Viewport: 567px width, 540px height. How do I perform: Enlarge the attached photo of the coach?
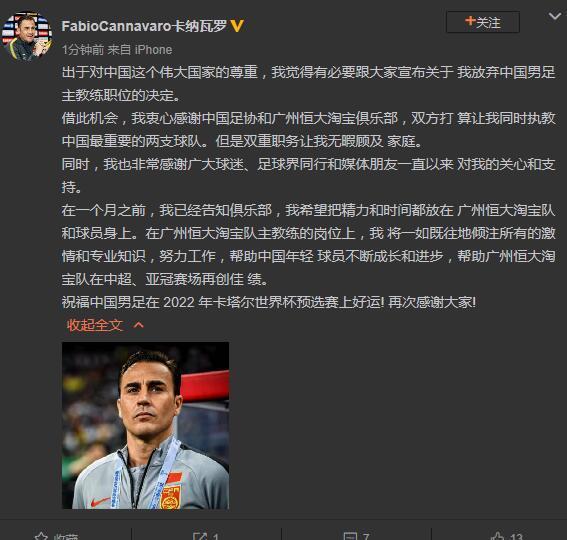tap(145, 425)
